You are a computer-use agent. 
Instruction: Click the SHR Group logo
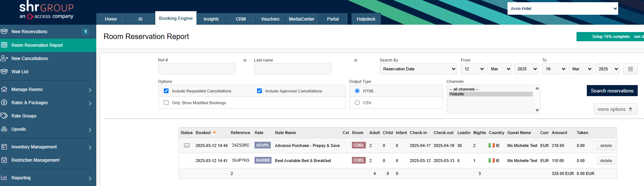(x=46, y=10)
